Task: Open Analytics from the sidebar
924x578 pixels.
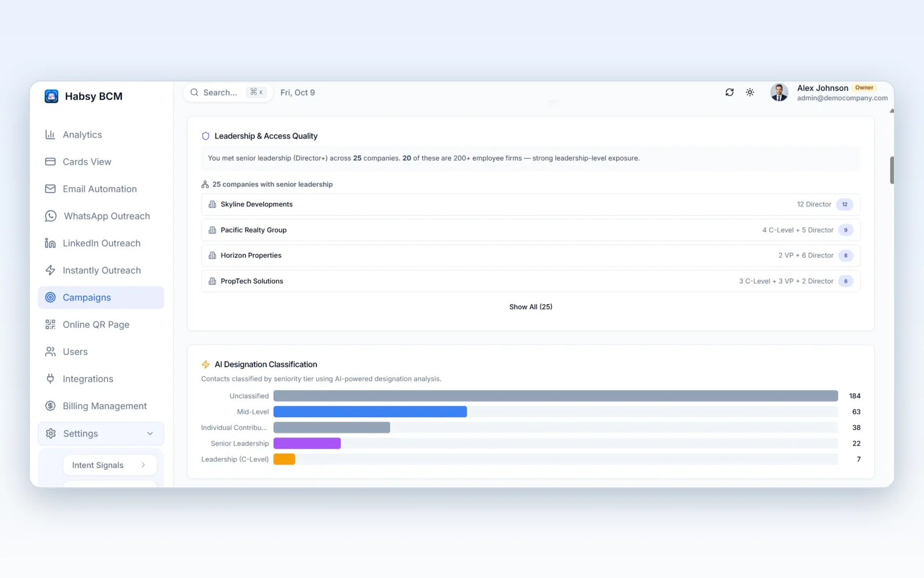Action: 101,135
